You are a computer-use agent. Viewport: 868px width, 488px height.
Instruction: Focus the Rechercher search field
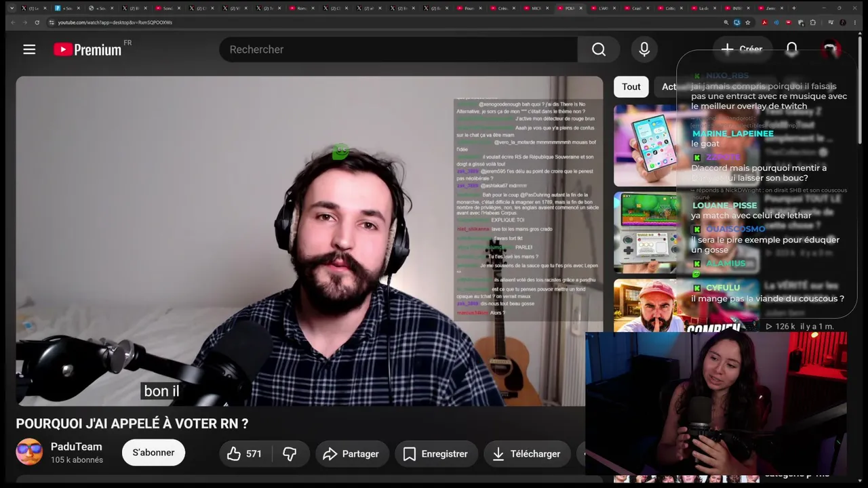tap(398, 49)
